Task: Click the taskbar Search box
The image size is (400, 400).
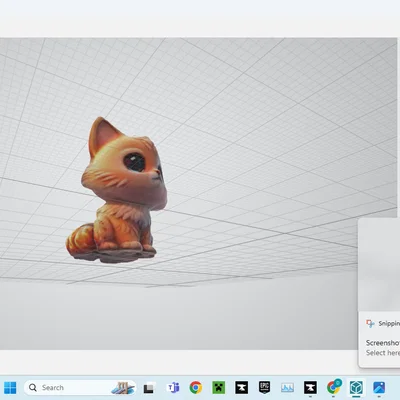Action: [x=80, y=388]
